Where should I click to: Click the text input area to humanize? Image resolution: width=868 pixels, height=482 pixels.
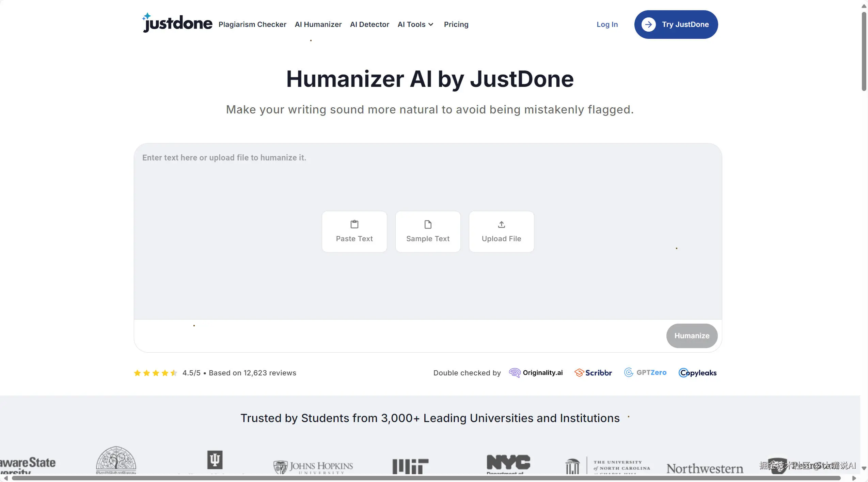[x=428, y=184]
